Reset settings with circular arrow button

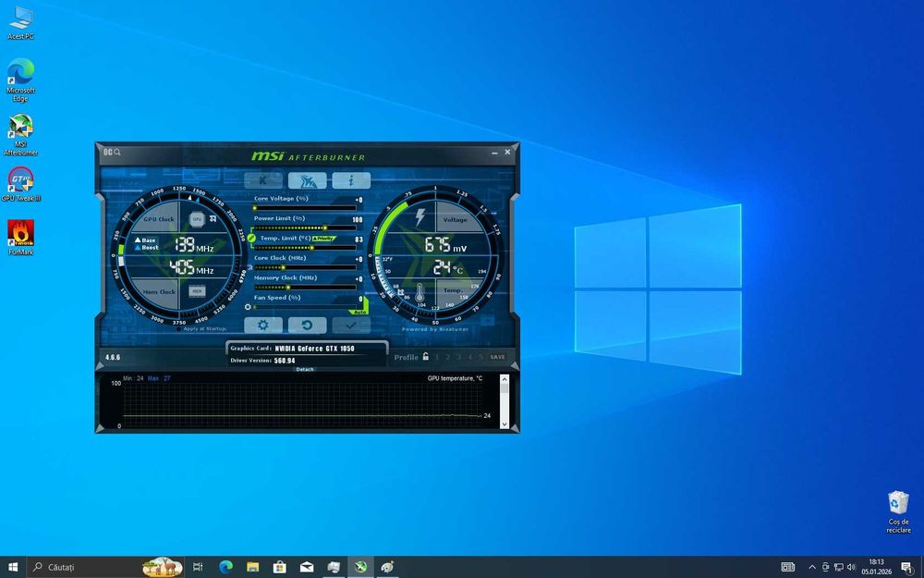(307, 325)
